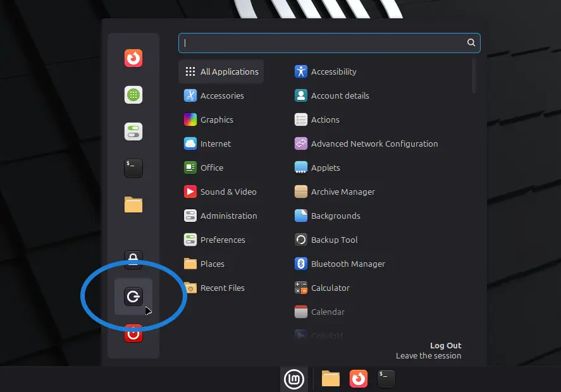This screenshot has width=561, height=392.
Task: Open the Mint menu from the taskbar
Action: [294, 379]
